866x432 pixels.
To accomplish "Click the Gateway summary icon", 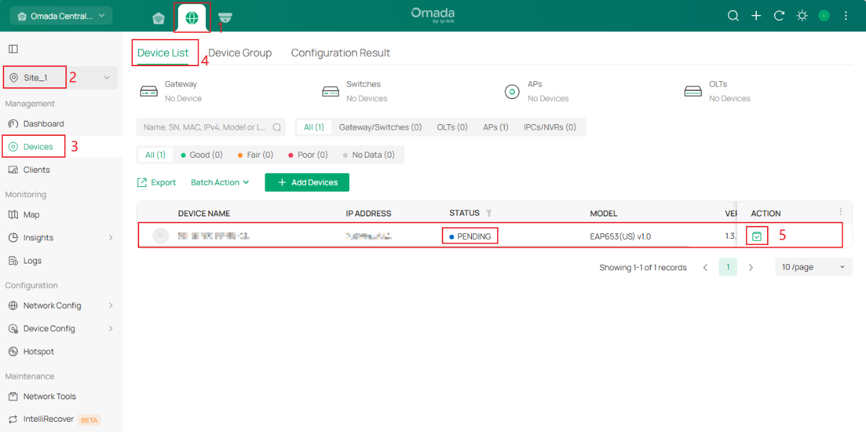I will pos(149,92).
